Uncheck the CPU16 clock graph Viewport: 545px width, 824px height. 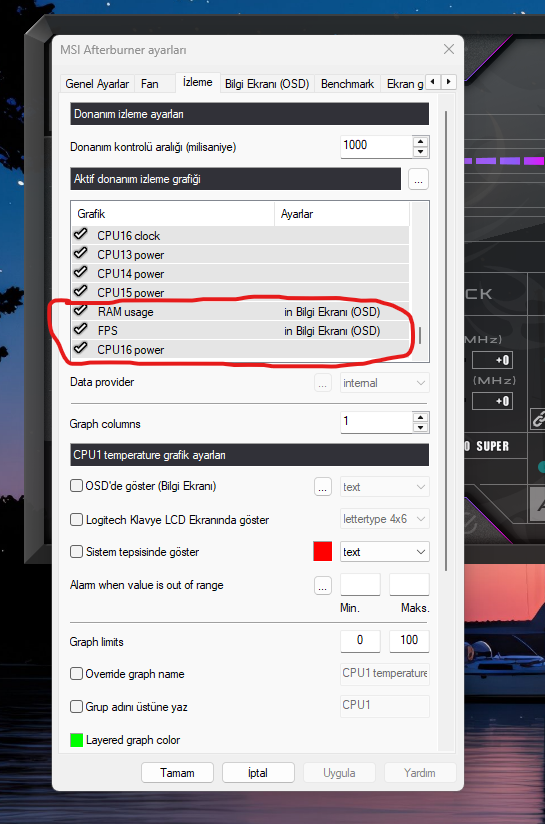coord(80,234)
